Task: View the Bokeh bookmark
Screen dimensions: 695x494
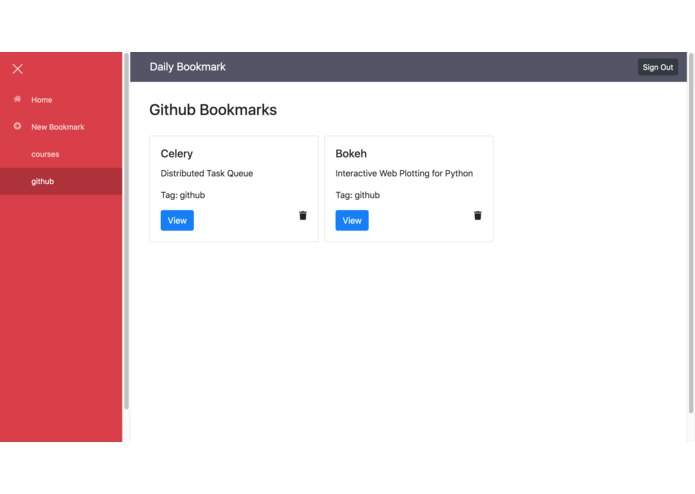Action: (x=352, y=220)
